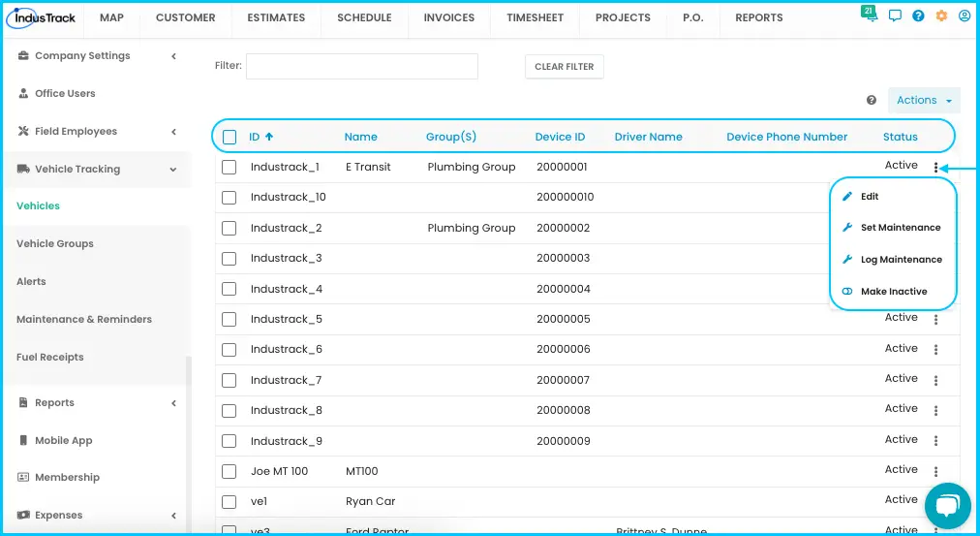Click the CLEAR FILTER button
This screenshot has height=536, width=980.
click(x=565, y=66)
